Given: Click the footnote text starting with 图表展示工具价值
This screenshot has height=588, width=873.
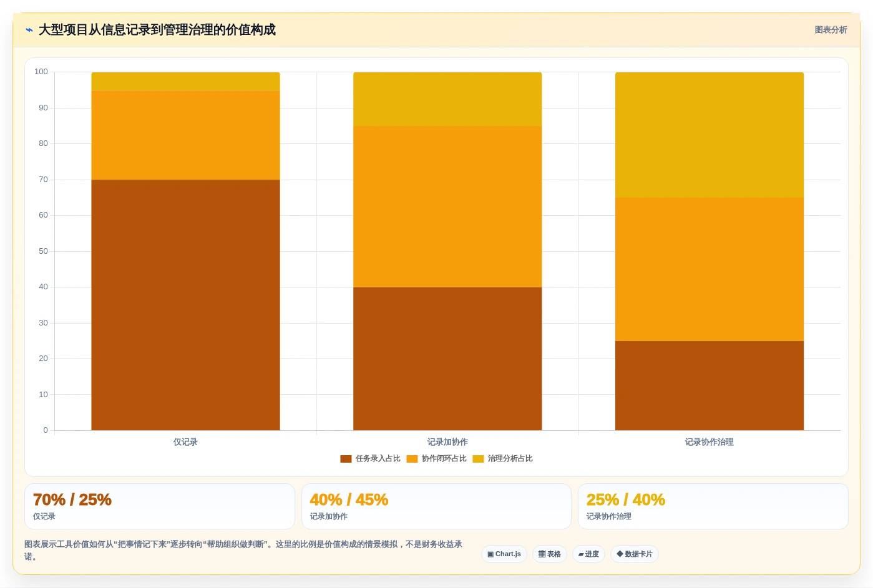Looking at the screenshot, I should pos(243,551).
